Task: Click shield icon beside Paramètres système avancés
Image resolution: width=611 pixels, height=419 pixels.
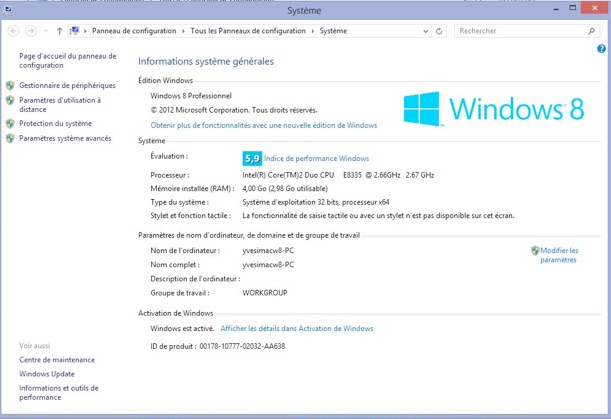Action: (10, 138)
